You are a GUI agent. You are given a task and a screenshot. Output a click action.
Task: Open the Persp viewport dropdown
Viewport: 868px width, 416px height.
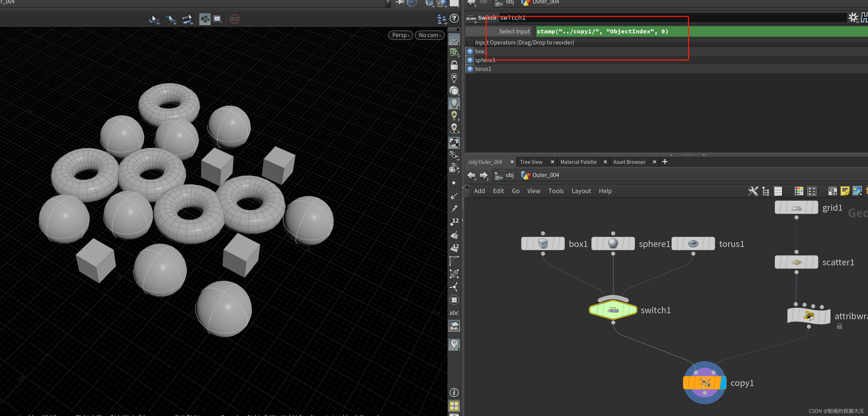(x=400, y=35)
